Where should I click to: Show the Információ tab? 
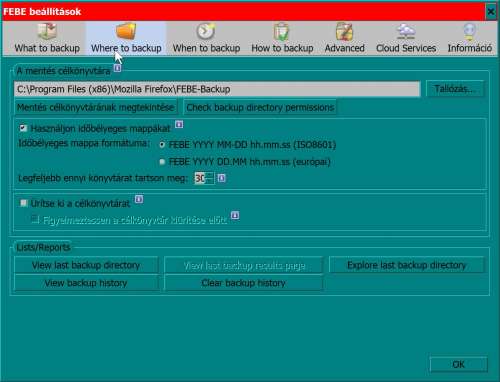point(469,38)
